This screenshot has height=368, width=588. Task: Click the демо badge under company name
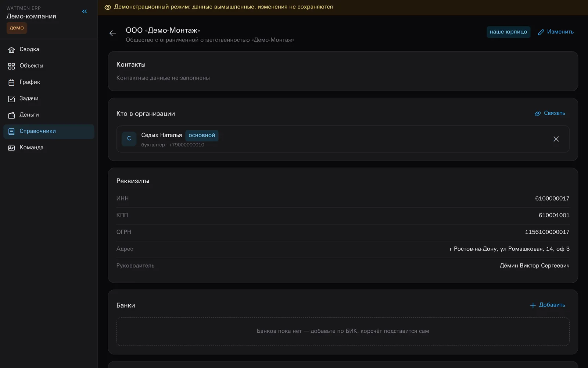(x=17, y=28)
